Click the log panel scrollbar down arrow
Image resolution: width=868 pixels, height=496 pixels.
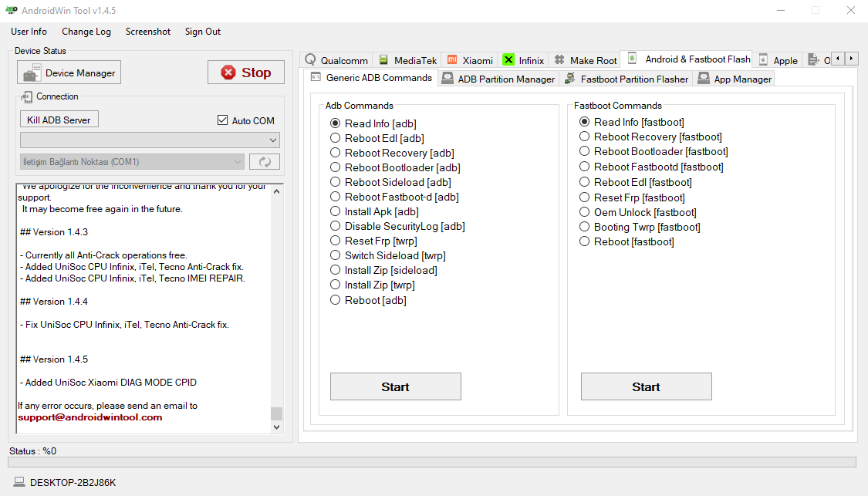pos(277,427)
